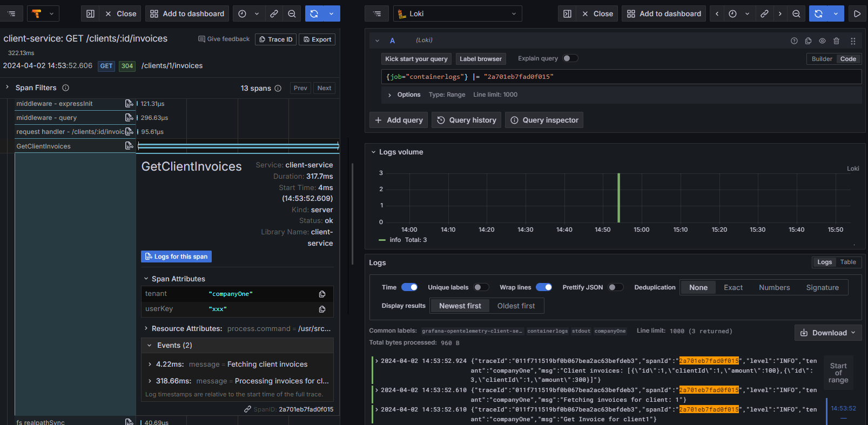
Task: Open logs icon for middleware - expressInit span
Action: (129, 103)
